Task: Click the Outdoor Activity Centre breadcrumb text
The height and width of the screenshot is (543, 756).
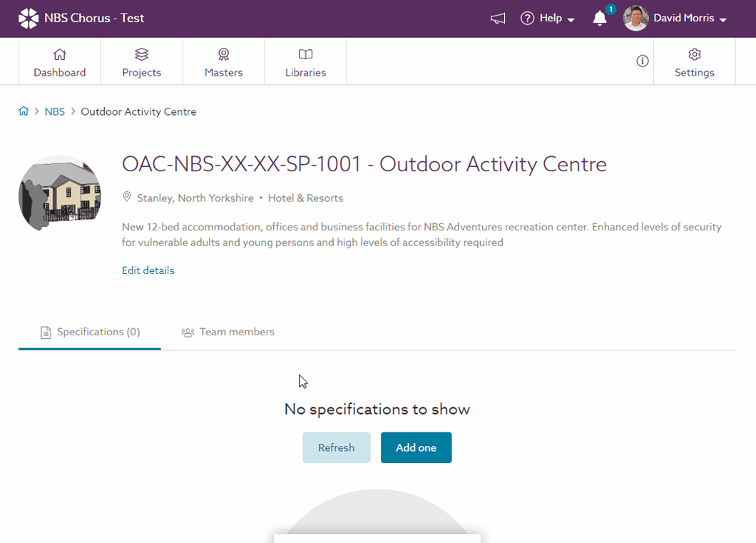Action: click(138, 111)
